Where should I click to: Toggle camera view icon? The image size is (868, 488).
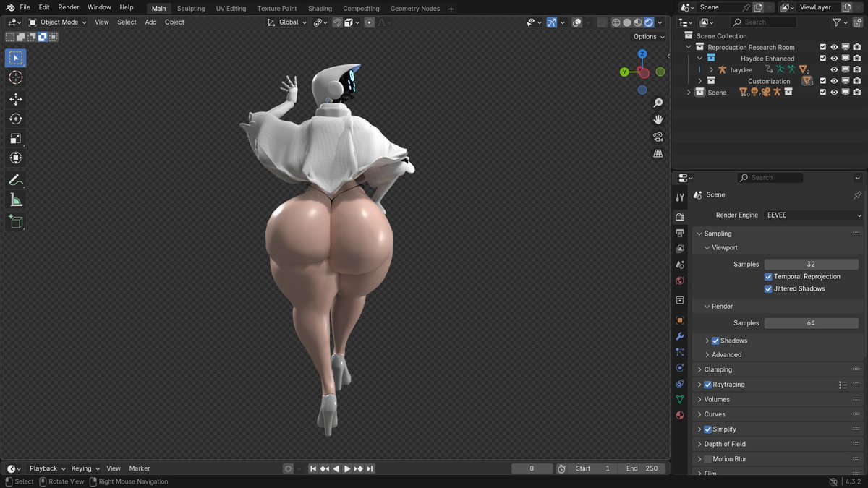[x=658, y=137]
